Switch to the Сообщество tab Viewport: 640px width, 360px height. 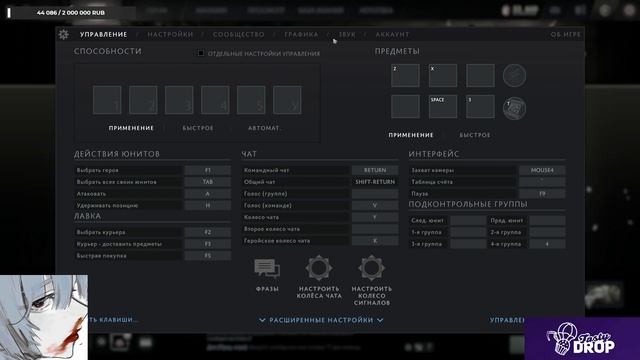coord(238,35)
